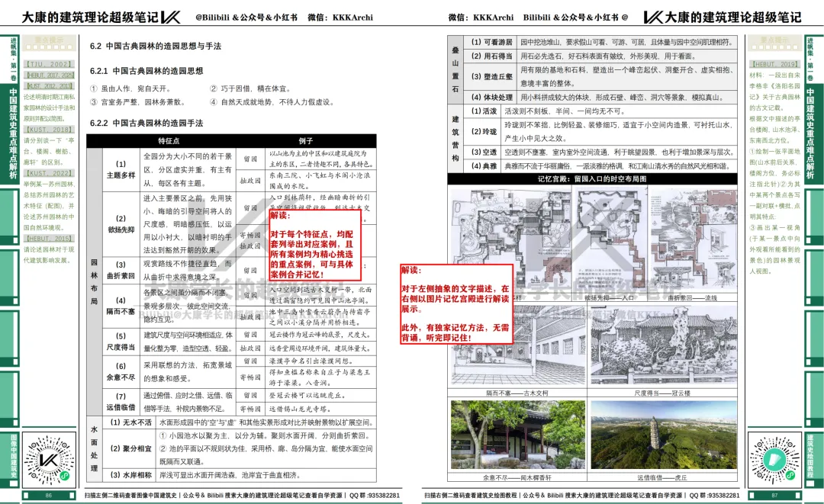The image size is (824, 504).
Task: Open the 虎丘 pagoda aerial photo
Action: tap(663, 435)
